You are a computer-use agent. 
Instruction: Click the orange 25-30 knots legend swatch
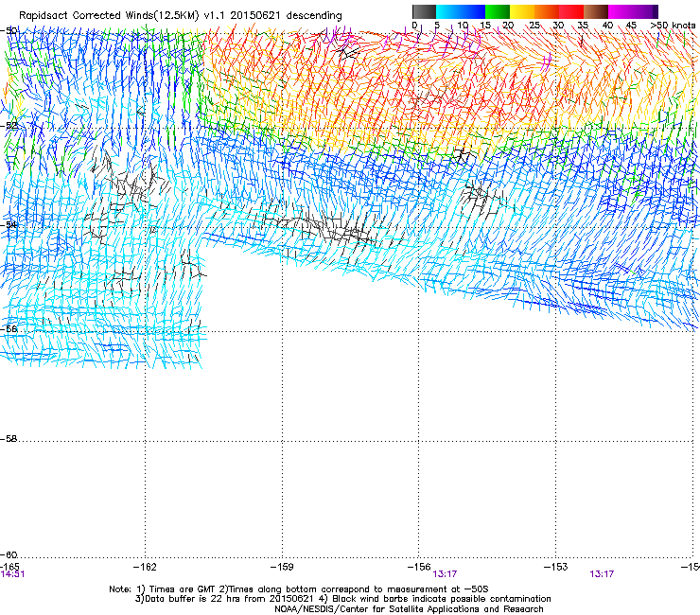(547, 11)
